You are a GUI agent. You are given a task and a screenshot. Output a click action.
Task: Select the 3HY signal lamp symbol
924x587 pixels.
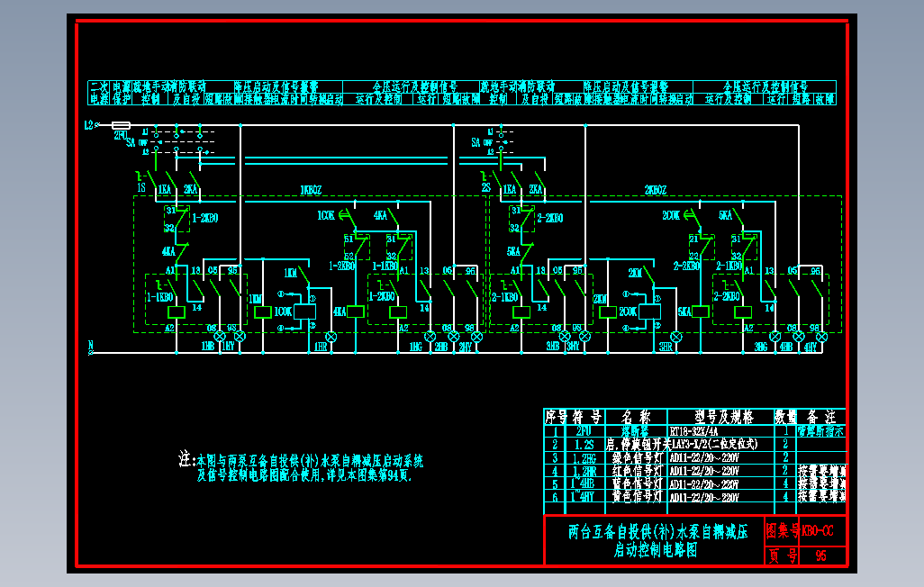[x=584, y=337]
